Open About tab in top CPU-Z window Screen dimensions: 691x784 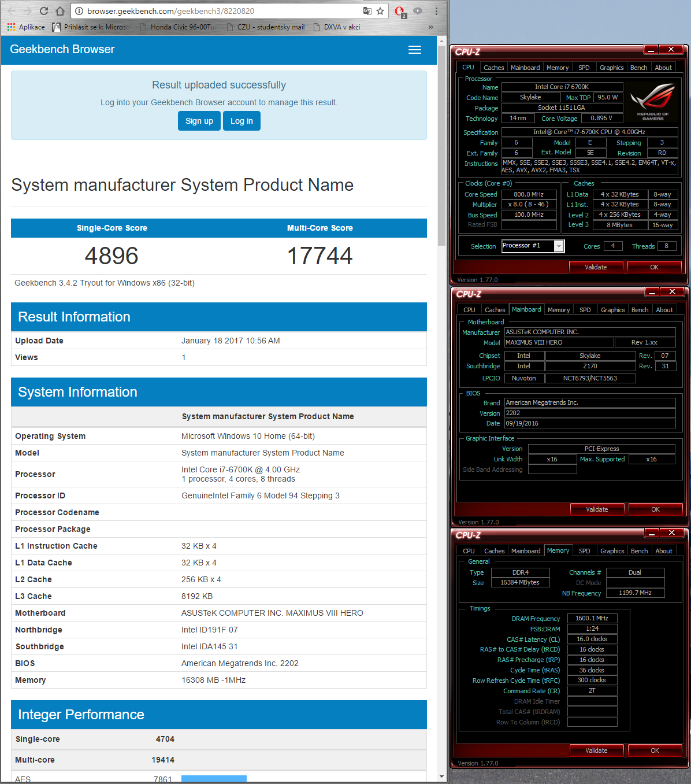click(x=663, y=68)
